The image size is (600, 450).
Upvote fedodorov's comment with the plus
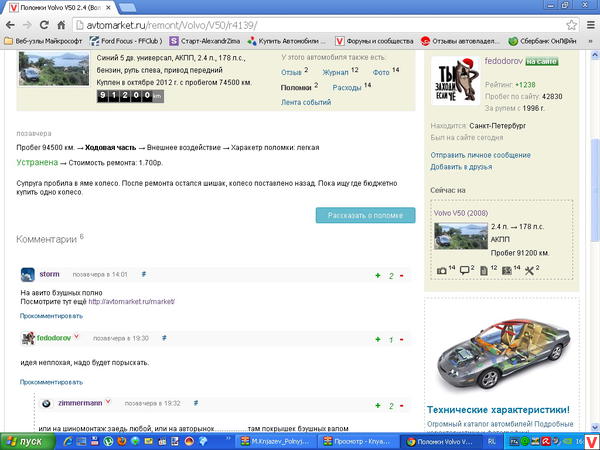[x=378, y=339]
